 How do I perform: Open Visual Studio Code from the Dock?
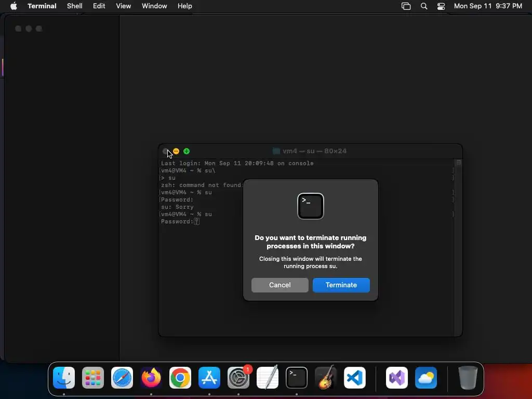(355, 378)
